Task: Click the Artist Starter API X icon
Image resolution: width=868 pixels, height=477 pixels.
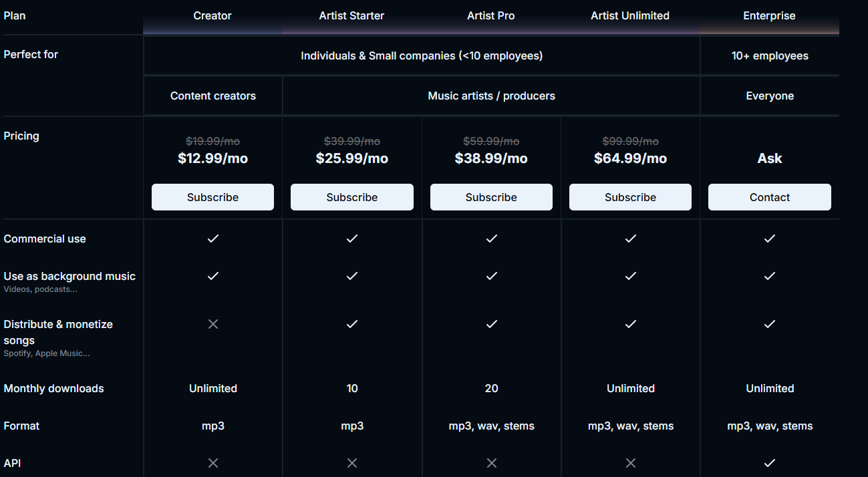Action: point(351,463)
